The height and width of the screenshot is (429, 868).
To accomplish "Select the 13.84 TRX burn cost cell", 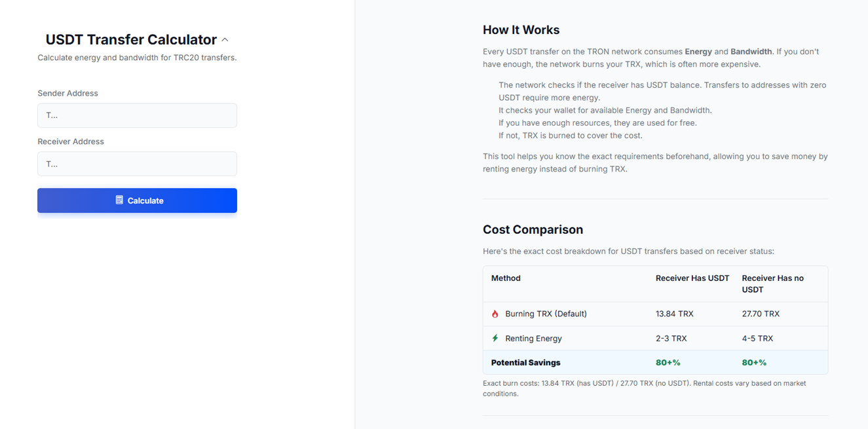I will (x=674, y=314).
